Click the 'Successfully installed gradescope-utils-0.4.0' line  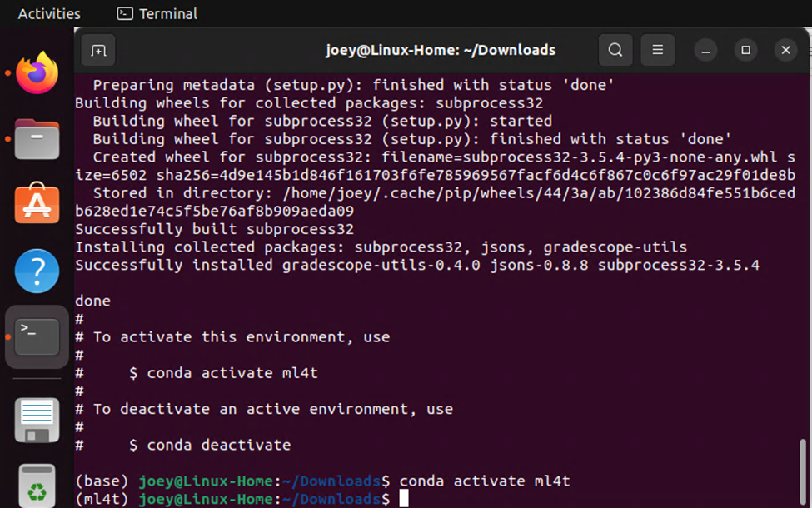(417, 265)
